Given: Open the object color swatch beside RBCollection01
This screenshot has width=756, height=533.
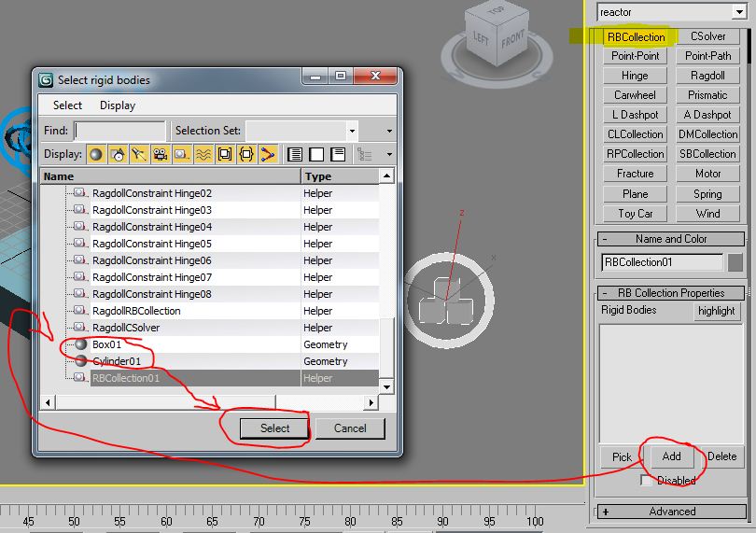Looking at the screenshot, I should tap(735, 263).
